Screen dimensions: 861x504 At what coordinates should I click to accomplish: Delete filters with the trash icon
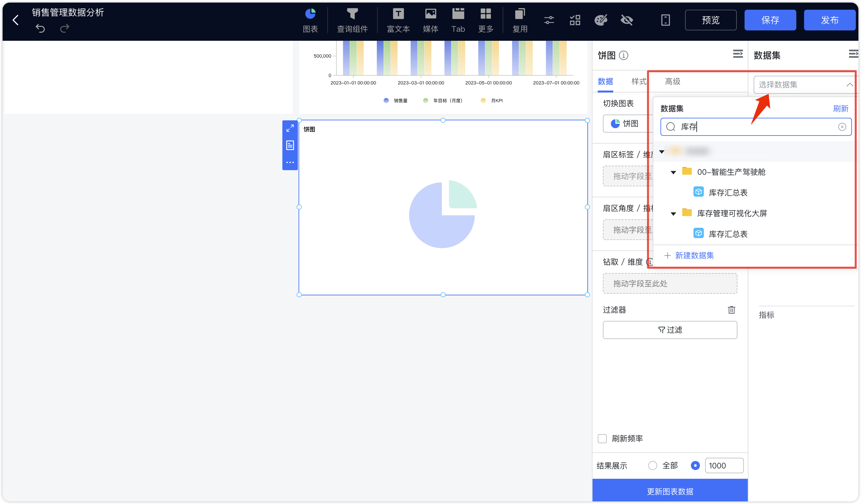click(x=732, y=310)
